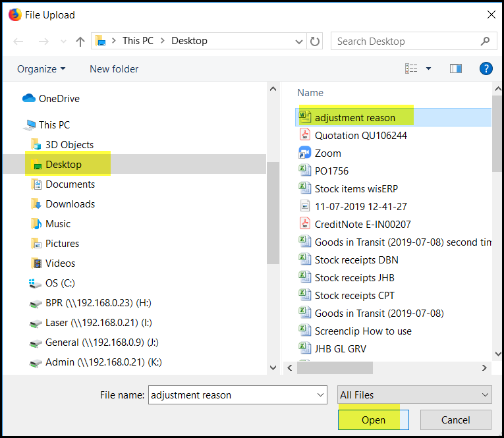Viewport: 504px width, 438px height.
Task: Toggle the preview pane icon
Action: (x=455, y=68)
